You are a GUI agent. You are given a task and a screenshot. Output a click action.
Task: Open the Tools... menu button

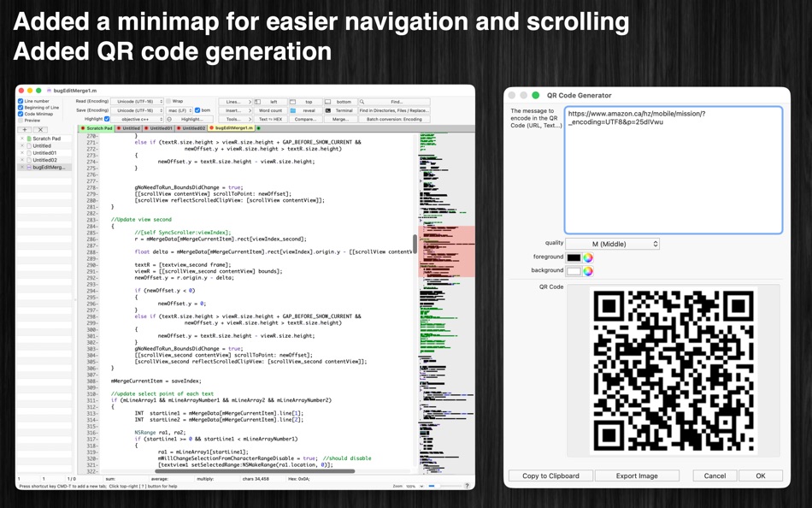234,119
